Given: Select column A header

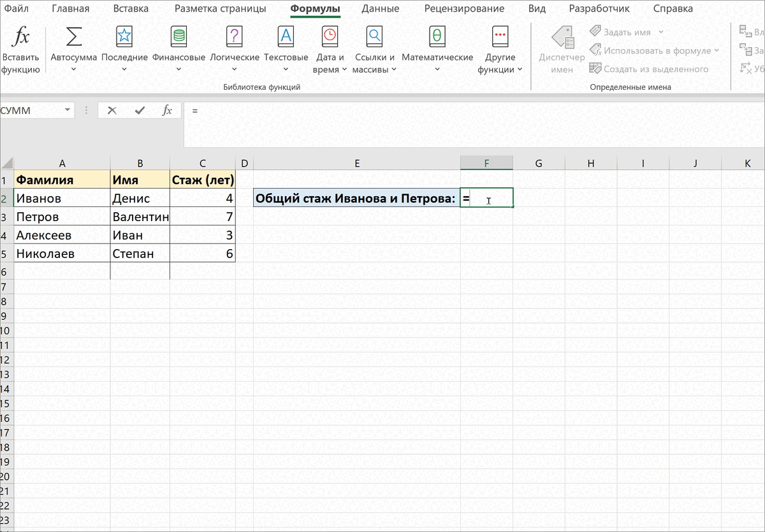Looking at the screenshot, I should pos(62,164).
